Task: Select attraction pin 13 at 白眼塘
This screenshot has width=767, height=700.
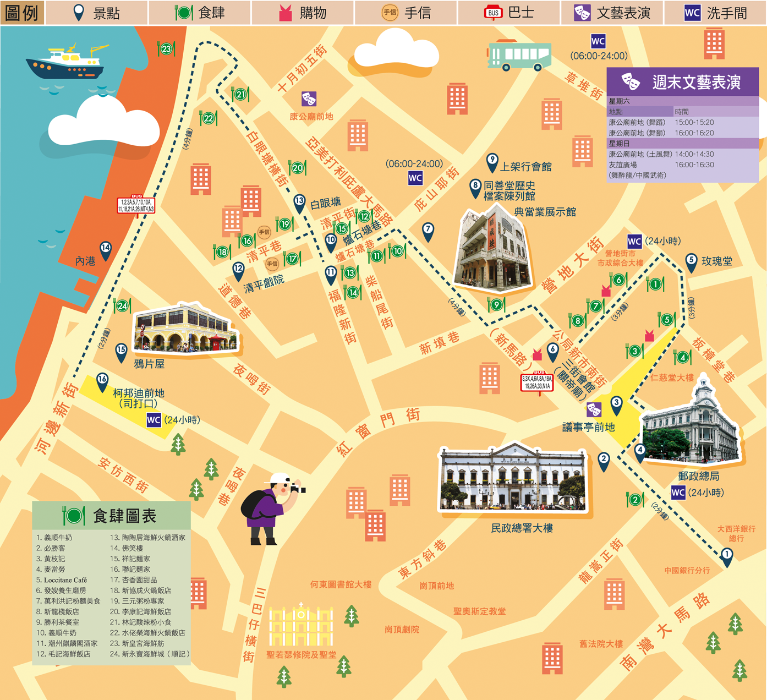Action: pos(299,203)
